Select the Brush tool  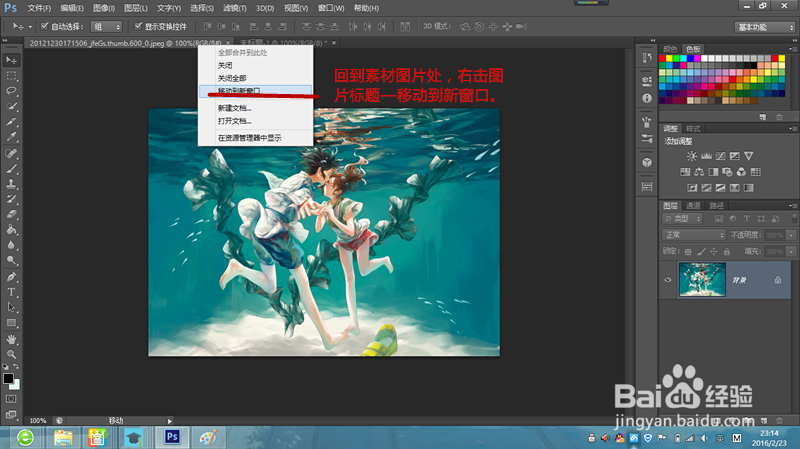point(11,168)
